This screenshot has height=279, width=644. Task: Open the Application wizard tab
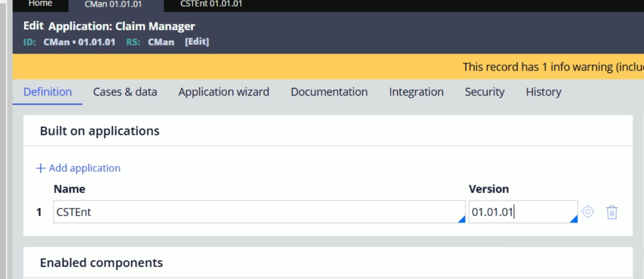tap(224, 92)
